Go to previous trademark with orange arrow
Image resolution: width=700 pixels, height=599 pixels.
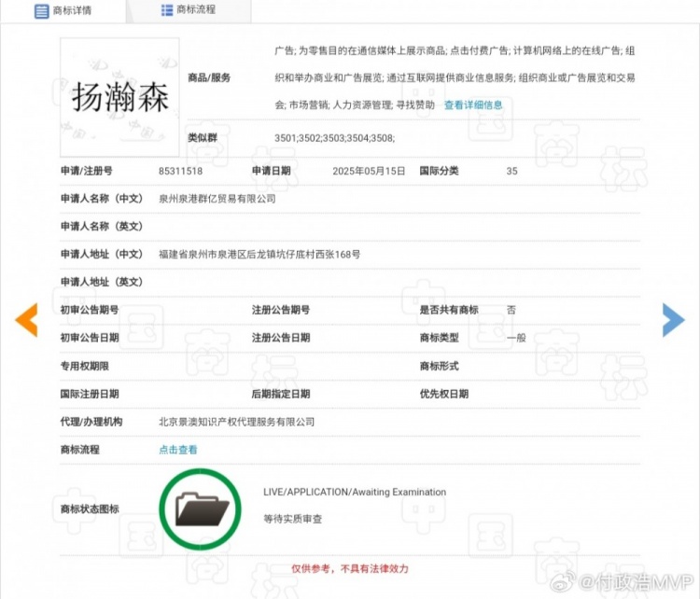pyautogui.click(x=26, y=319)
